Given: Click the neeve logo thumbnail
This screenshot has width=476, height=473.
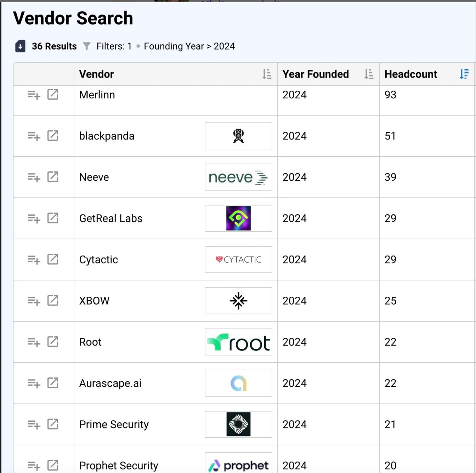Looking at the screenshot, I should click(238, 177).
